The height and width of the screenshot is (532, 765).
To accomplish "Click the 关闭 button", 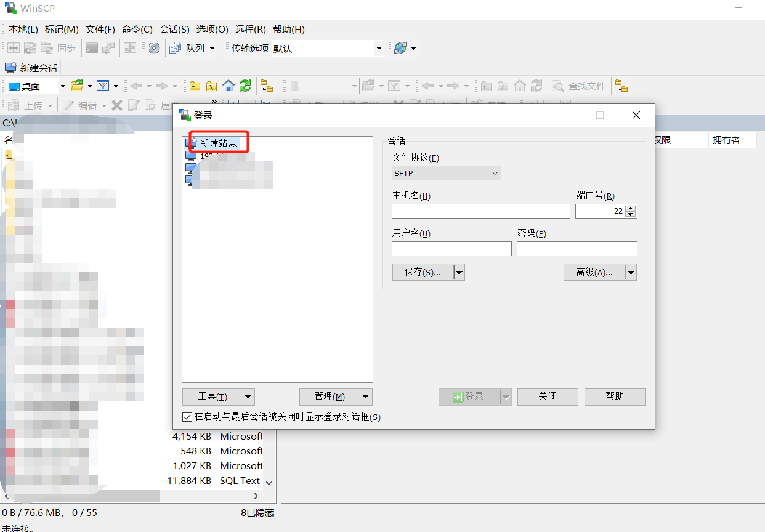I will tap(547, 397).
